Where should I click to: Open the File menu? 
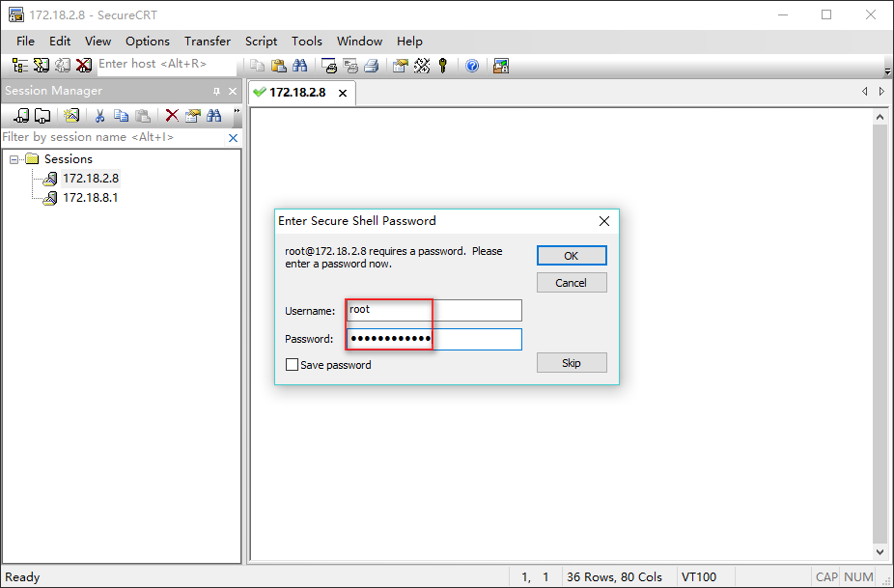(x=25, y=42)
